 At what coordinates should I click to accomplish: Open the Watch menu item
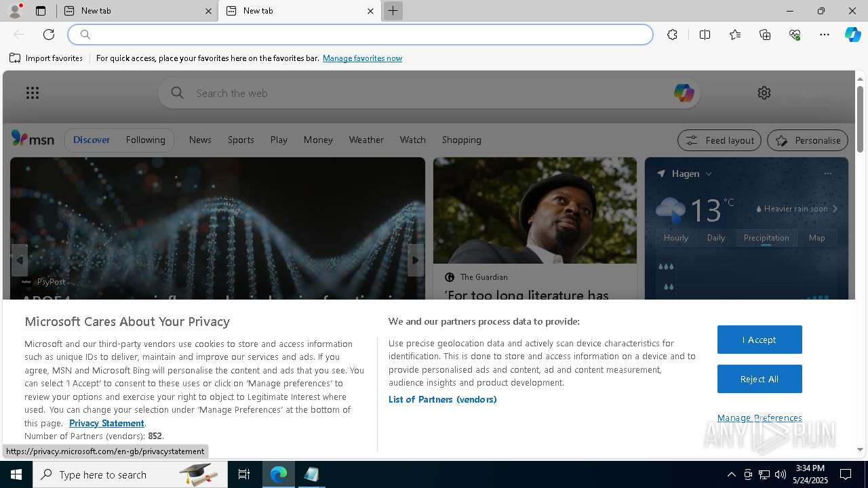coord(412,140)
